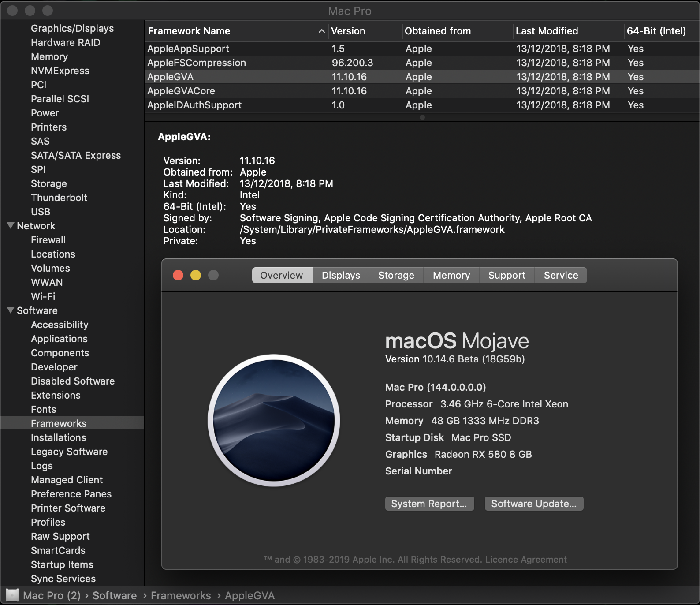Open the Displays tab

341,275
